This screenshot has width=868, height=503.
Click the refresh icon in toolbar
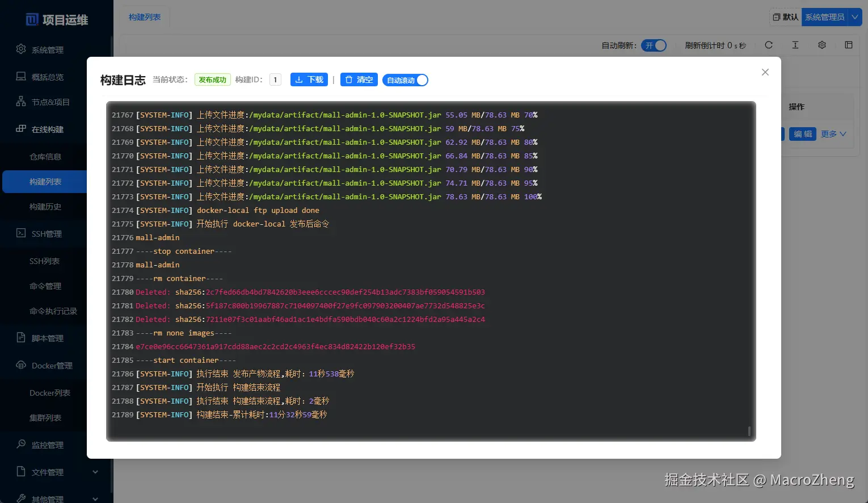click(x=769, y=45)
